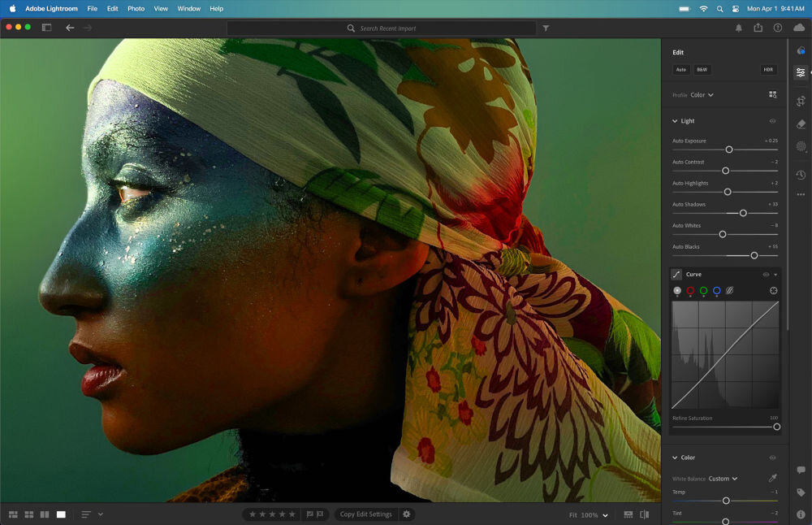The height and width of the screenshot is (525, 812).
Task: Open the edit History panel
Action: pyautogui.click(x=801, y=175)
